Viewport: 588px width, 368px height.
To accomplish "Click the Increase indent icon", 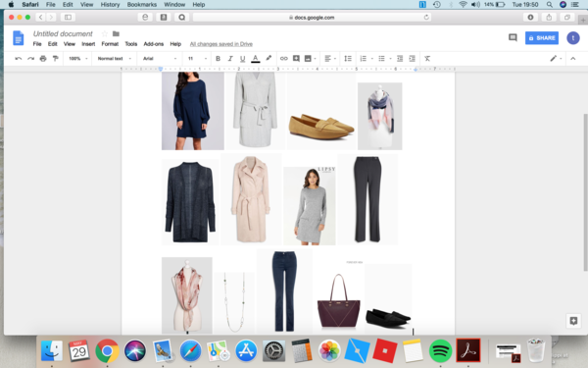I will click(x=413, y=59).
